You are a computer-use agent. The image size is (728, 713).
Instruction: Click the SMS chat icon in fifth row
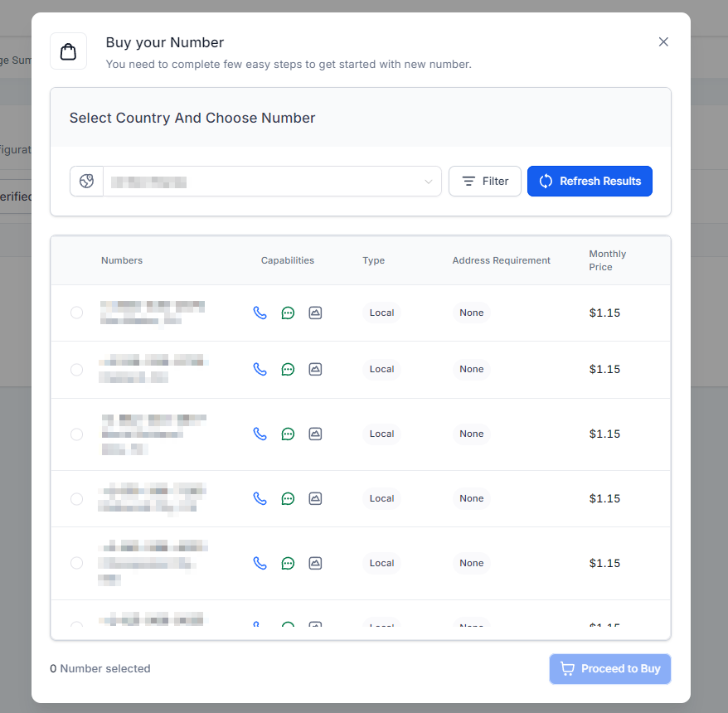coord(288,563)
